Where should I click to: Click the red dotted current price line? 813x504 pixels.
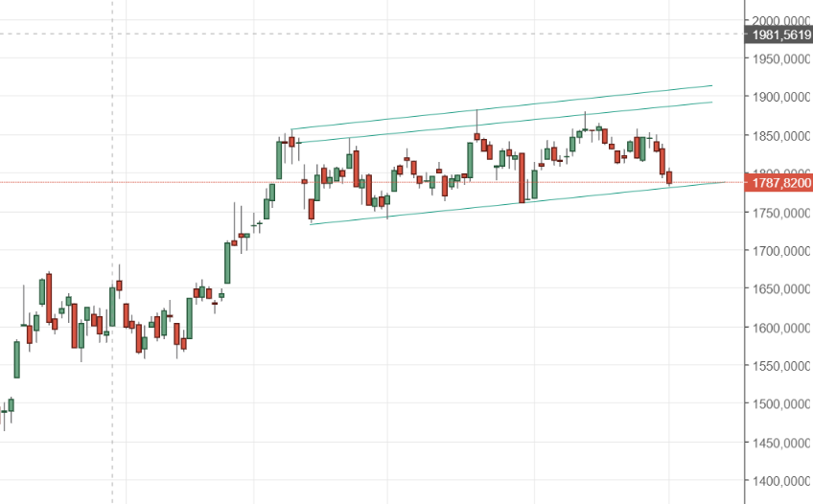click(x=372, y=182)
